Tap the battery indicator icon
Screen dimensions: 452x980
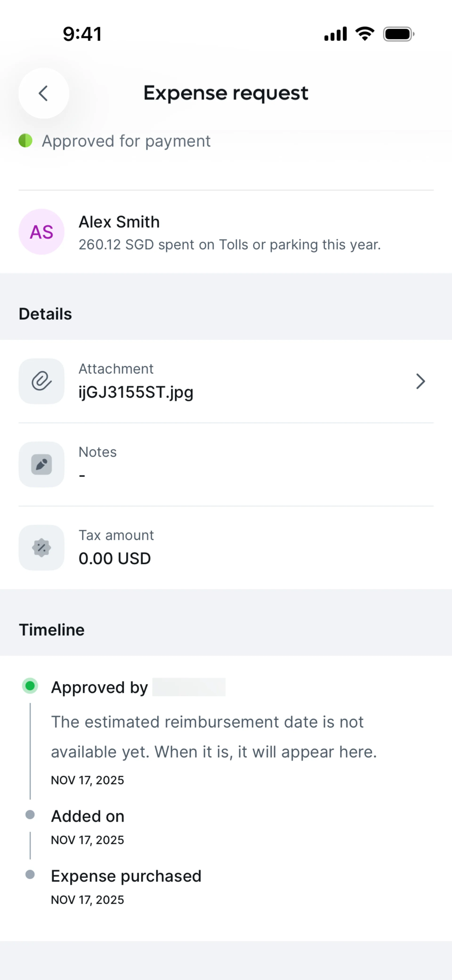pyautogui.click(x=398, y=34)
